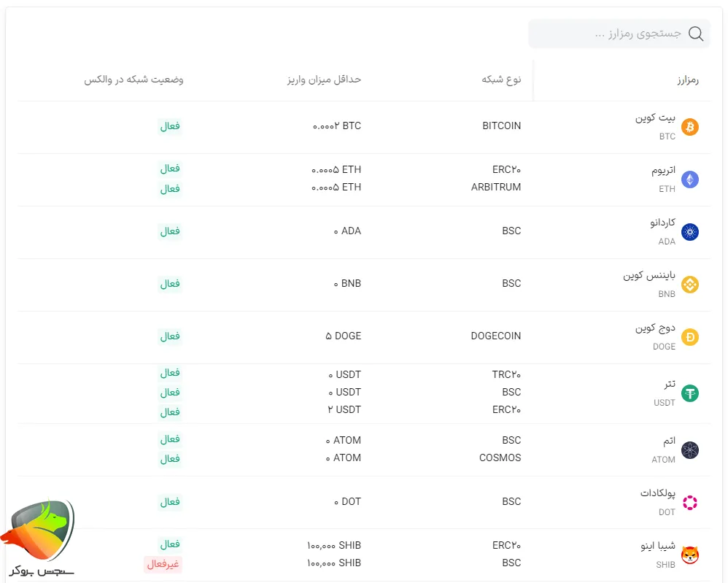
Task: Select the TRC20 network under Tether
Action: [506, 374]
